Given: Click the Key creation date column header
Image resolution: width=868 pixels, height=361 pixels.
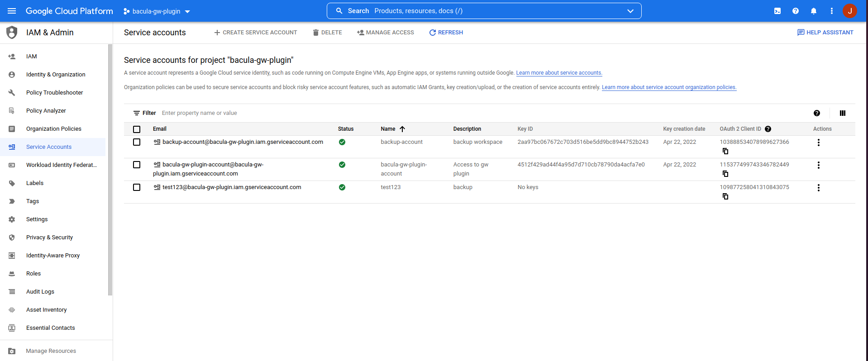Looking at the screenshot, I should [x=684, y=129].
